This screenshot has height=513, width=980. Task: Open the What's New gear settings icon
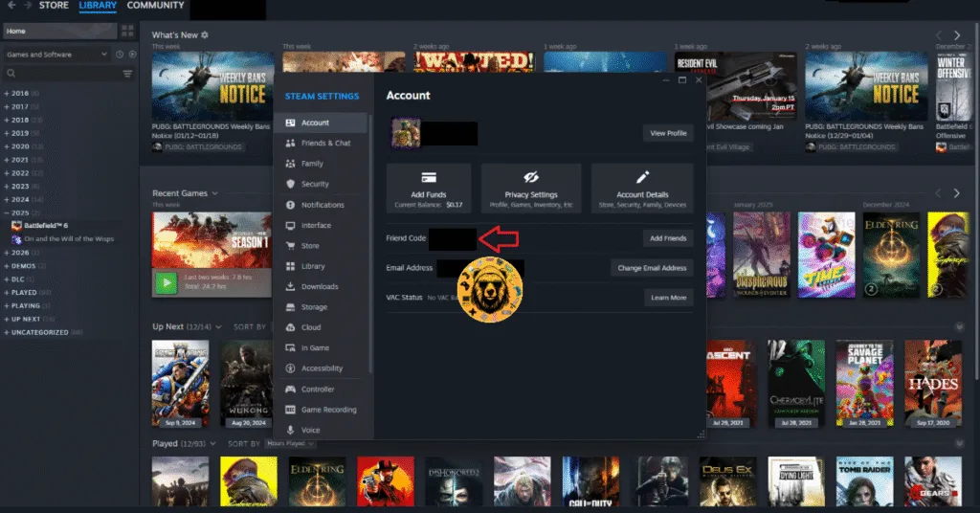click(x=205, y=35)
